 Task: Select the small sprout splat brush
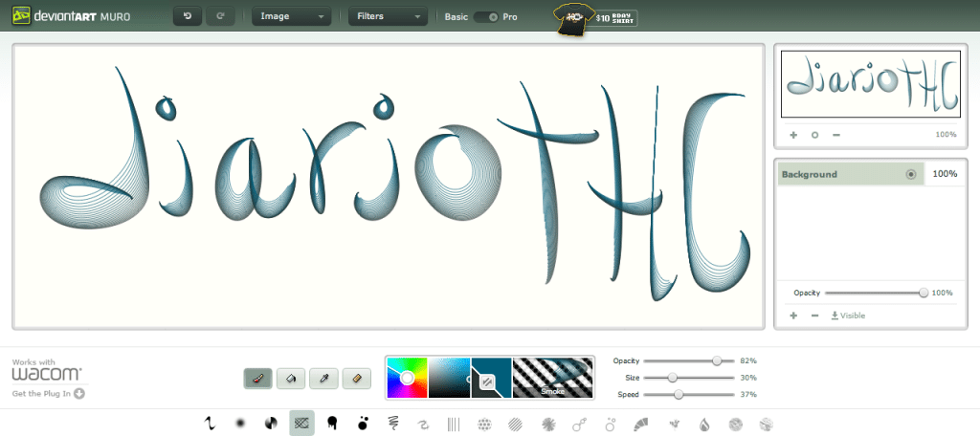(675, 425)
